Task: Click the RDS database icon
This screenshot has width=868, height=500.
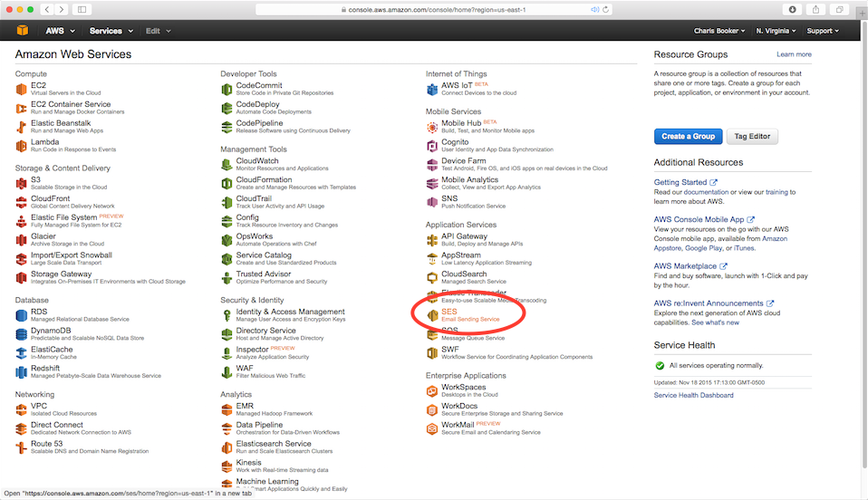Action: pyautogui.click(x=21, y=315)
